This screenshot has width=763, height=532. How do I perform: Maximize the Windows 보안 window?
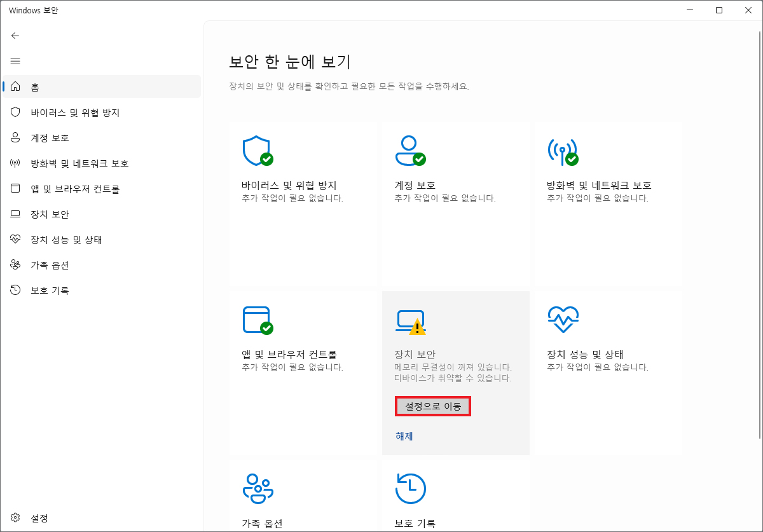click(718, 10)
